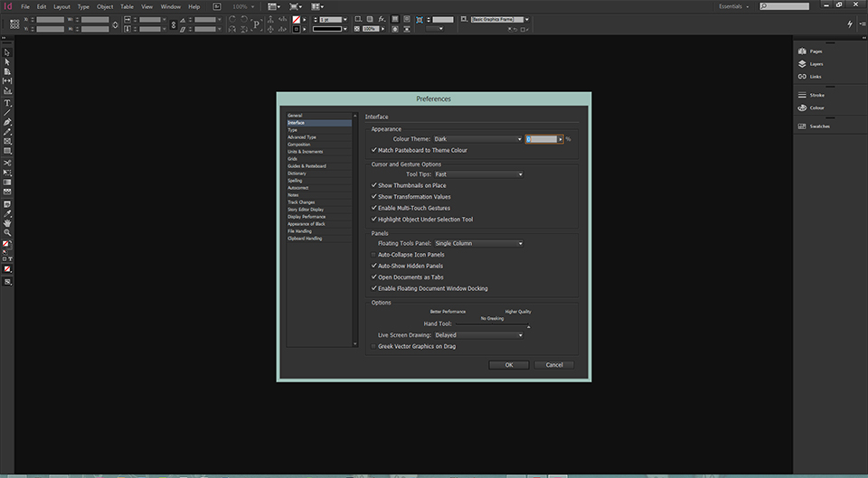Open the Object menu
This screenshot has width=868, height=478.
[105, 6]
